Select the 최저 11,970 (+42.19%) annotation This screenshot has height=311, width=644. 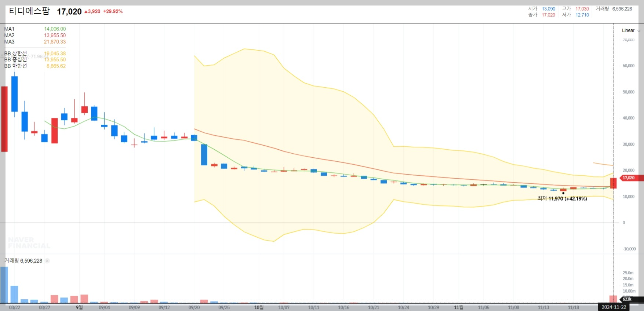562,198
